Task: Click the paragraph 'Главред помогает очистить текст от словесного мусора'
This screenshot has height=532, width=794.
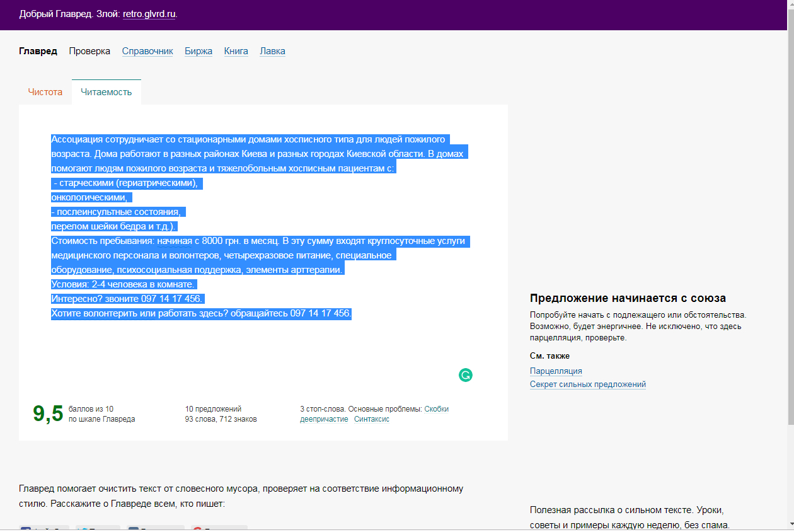Action: tap(241, 497)
